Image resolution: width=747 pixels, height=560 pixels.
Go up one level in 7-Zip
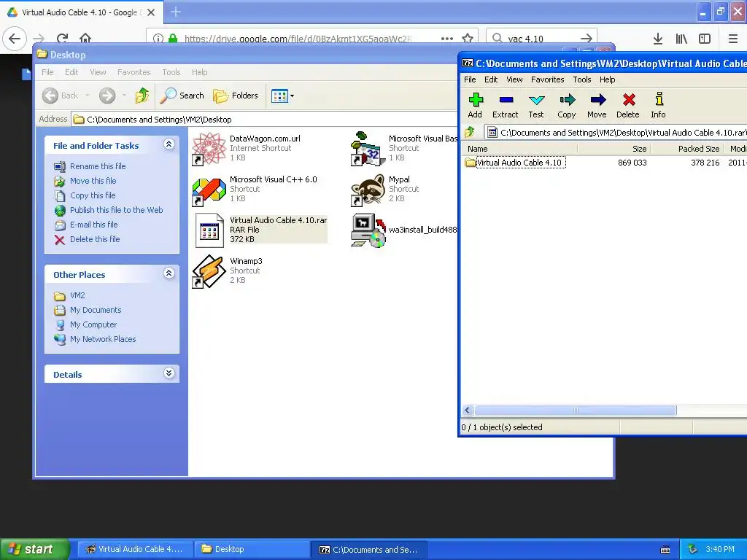[470, 133]
